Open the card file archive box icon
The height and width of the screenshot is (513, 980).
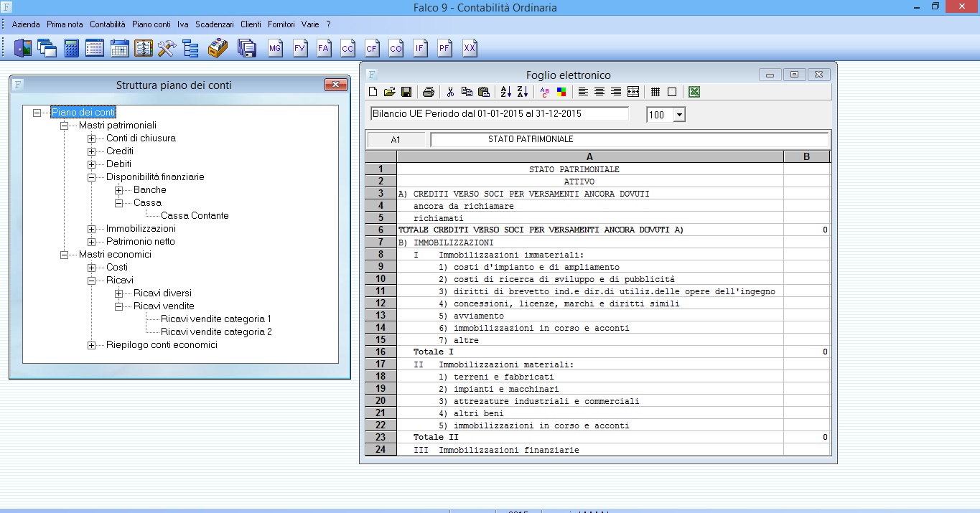point(218,48)
